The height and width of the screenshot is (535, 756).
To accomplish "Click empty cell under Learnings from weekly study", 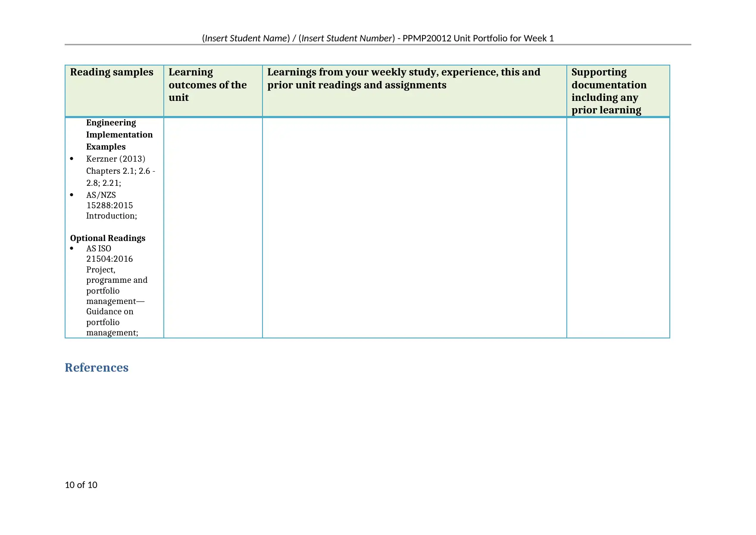I will 414,228.
